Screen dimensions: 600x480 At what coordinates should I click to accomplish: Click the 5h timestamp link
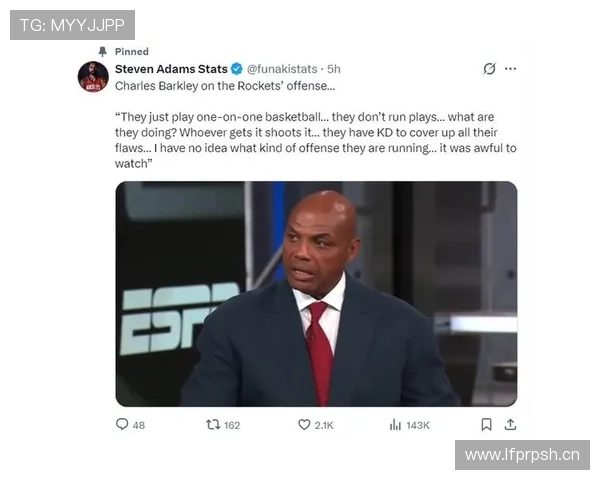coord(334,69)
